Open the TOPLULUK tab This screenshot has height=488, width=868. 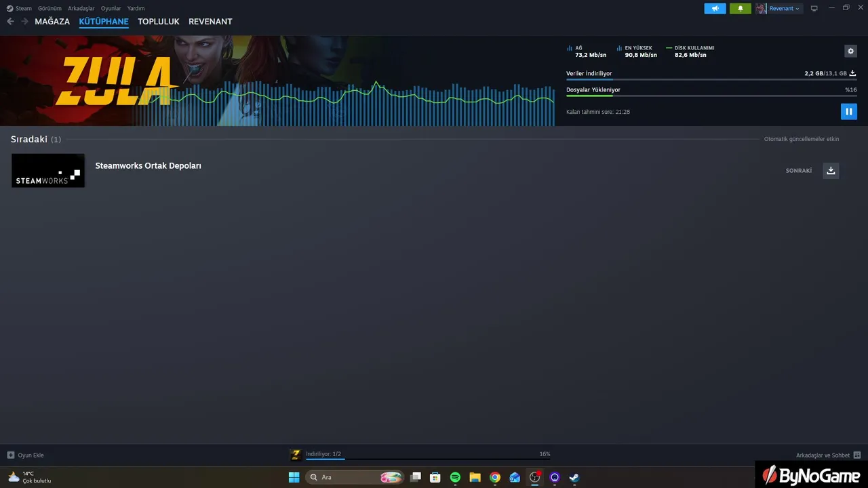[x=159, y=22]
